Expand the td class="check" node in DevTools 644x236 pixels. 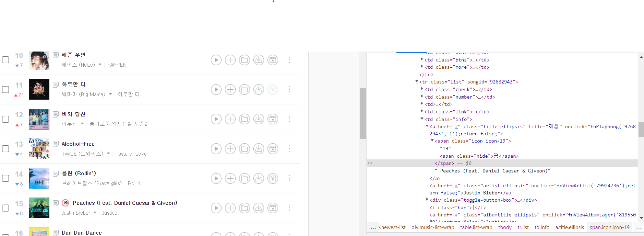[422, 89]
